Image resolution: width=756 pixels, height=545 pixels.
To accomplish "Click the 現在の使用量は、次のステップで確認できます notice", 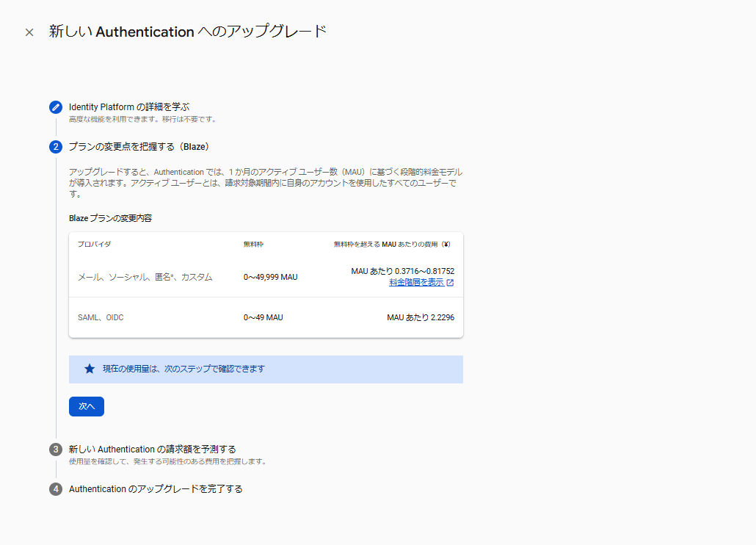I will 266,369.
